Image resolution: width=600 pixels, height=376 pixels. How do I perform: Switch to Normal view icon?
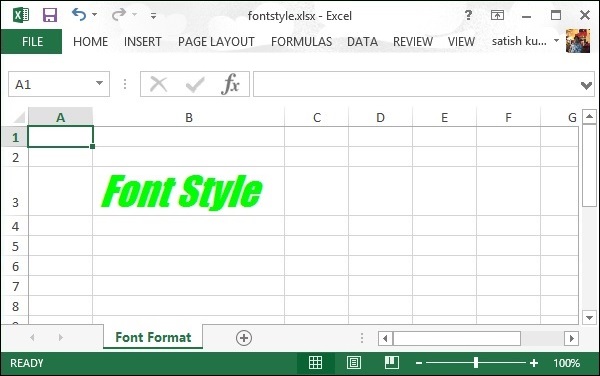point(315,363)
